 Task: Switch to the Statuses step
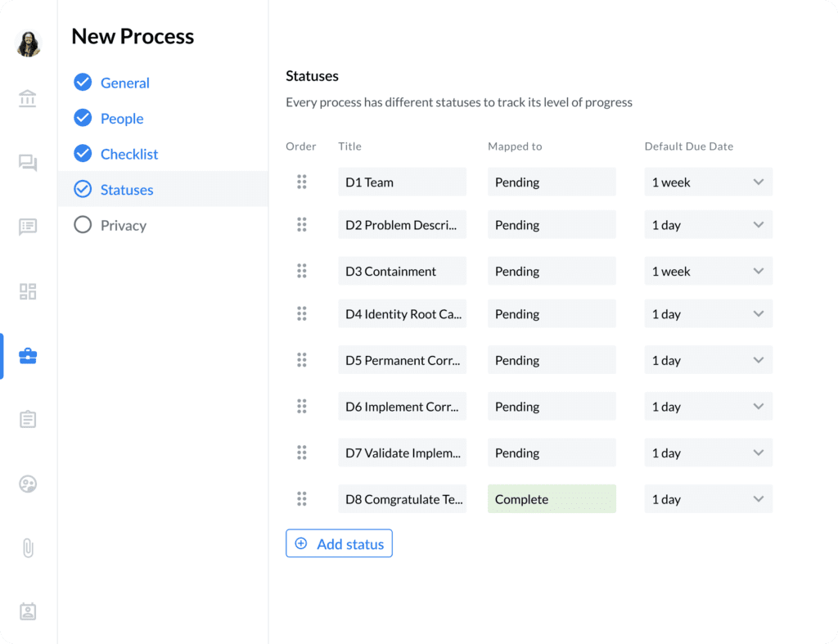126,190
